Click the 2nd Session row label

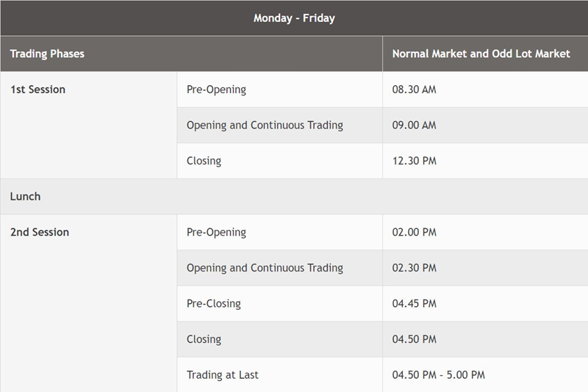40,232
